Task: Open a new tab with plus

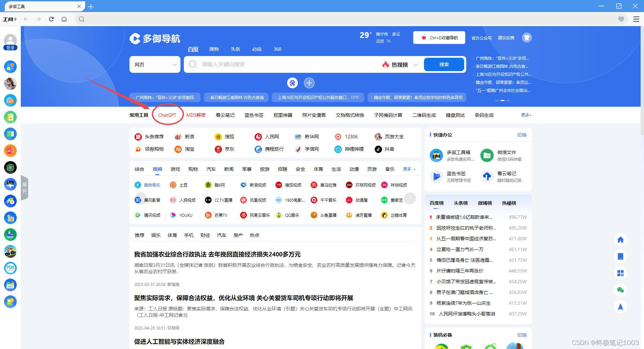Action: coord(91,6)
